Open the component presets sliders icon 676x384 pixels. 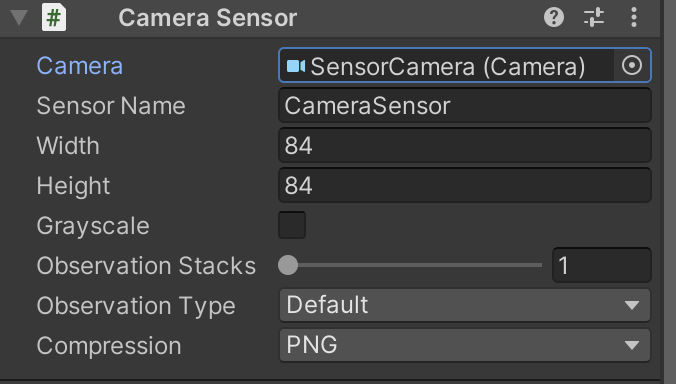coord(594,18)
